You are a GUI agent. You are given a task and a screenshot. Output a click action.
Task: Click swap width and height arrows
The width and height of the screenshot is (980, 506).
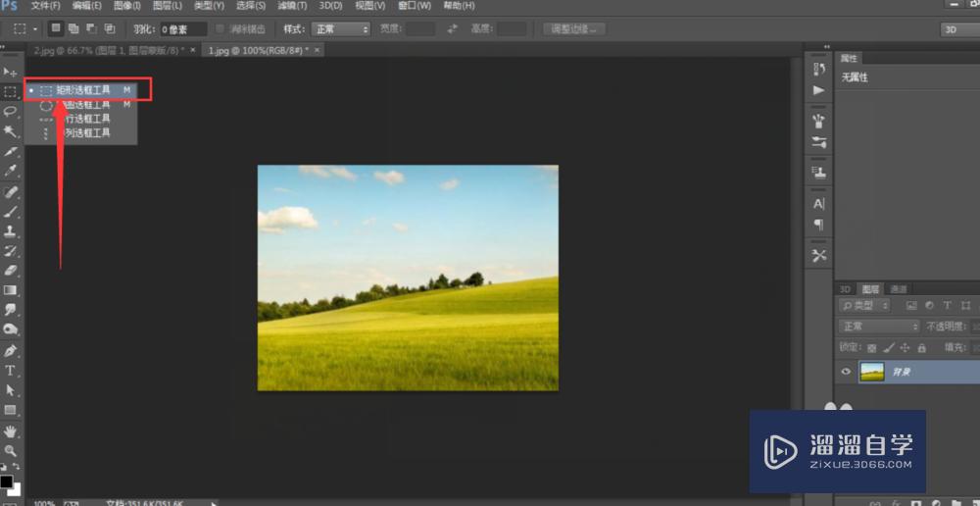[453, 28]
